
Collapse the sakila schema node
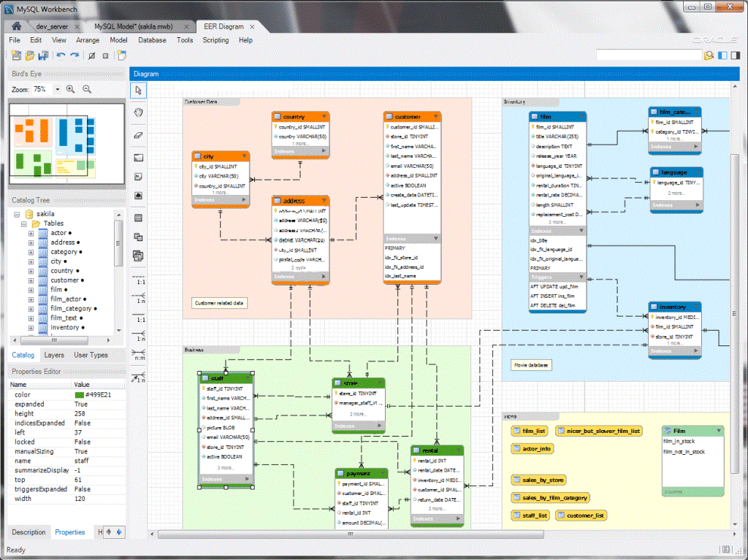[16, 214]
